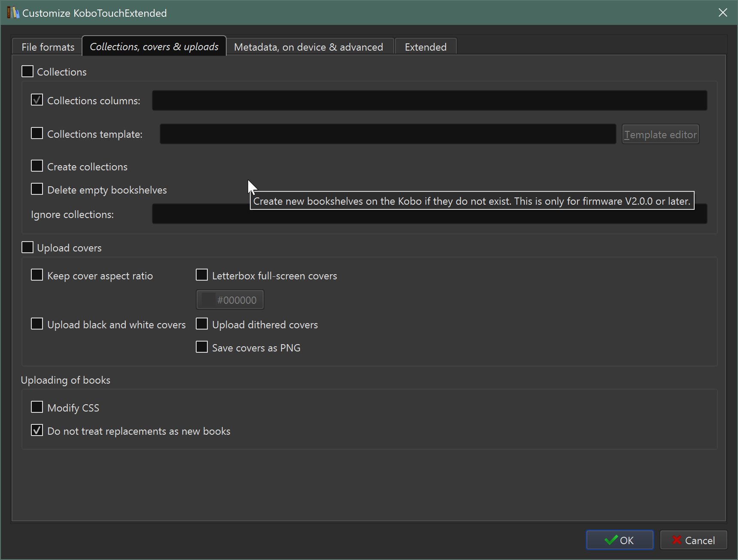Click the Ignore collections text field

(x=429, y=214)
